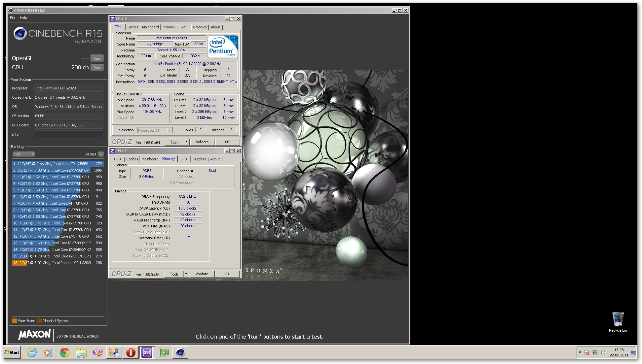This screenshot has width=642, height=364.
Task: Select ranking row 4C/8T @ 4.40 GHz i7-4770K
Action: (x=58, y=203)
